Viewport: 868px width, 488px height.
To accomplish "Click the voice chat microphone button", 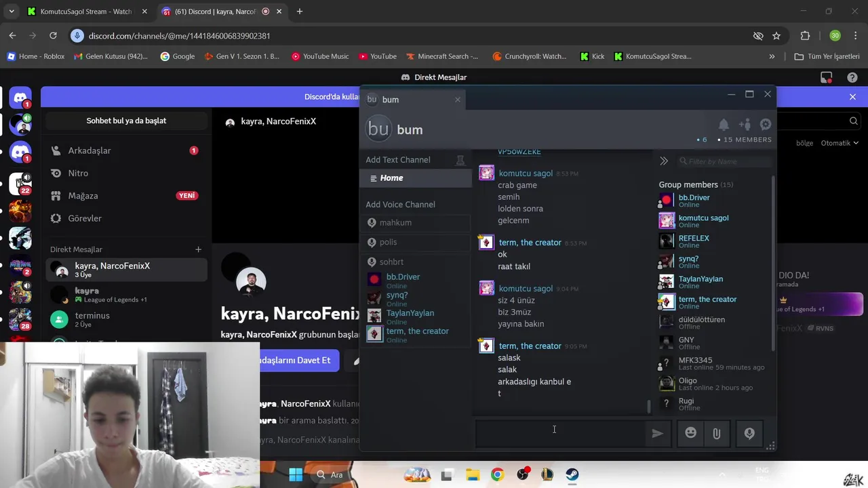I will tap(749, 433).
